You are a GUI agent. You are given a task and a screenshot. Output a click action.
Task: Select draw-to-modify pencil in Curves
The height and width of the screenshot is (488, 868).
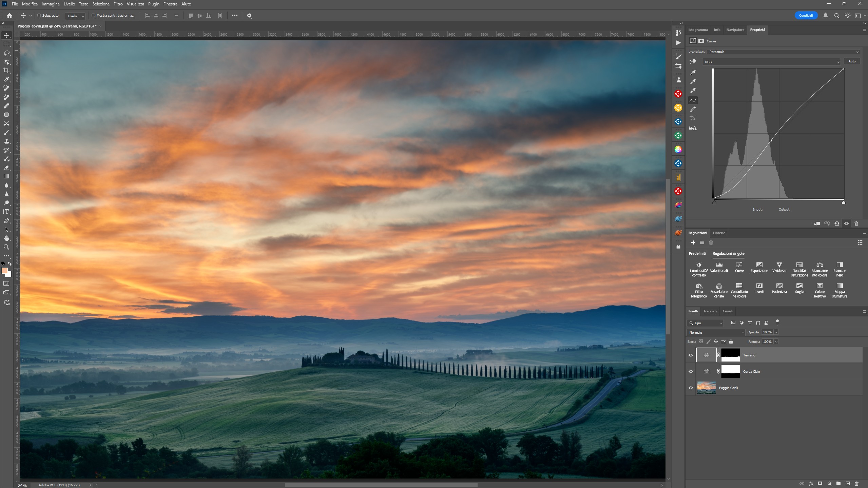point(693,109)
